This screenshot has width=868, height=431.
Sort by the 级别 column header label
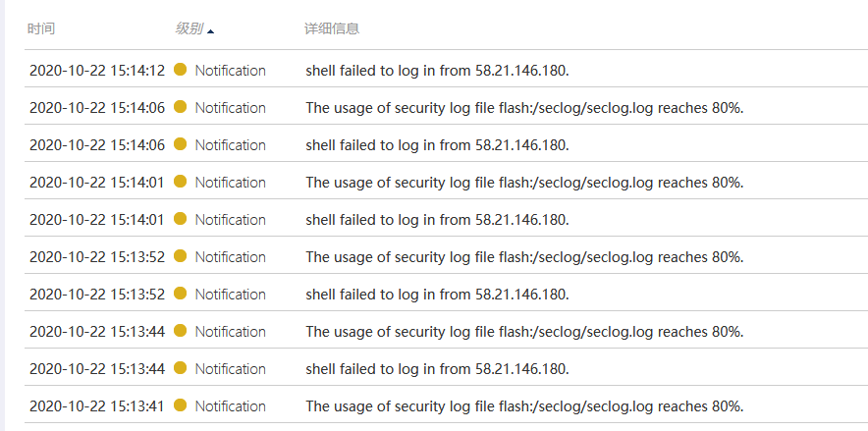tap(189, 29)
